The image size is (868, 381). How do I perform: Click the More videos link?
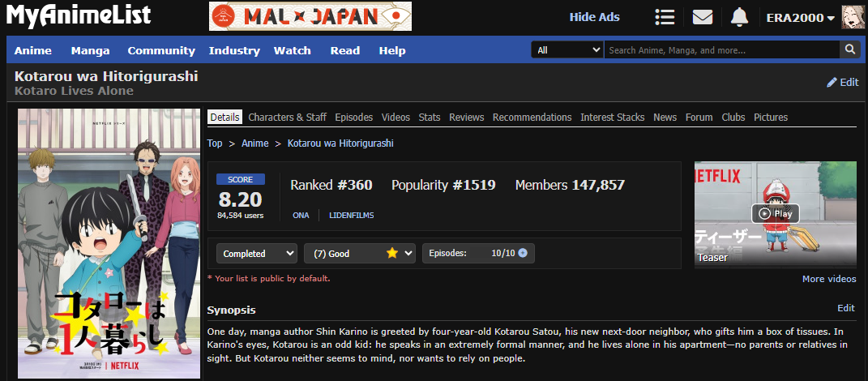pyautogui.click(x=829, y=279)
